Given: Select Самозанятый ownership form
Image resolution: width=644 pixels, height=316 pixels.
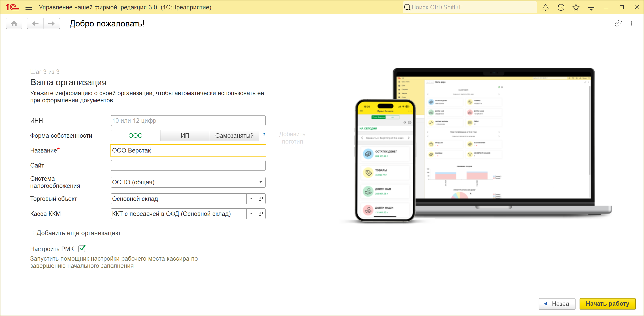Looking at the screenshot, I should click(235, 136).
